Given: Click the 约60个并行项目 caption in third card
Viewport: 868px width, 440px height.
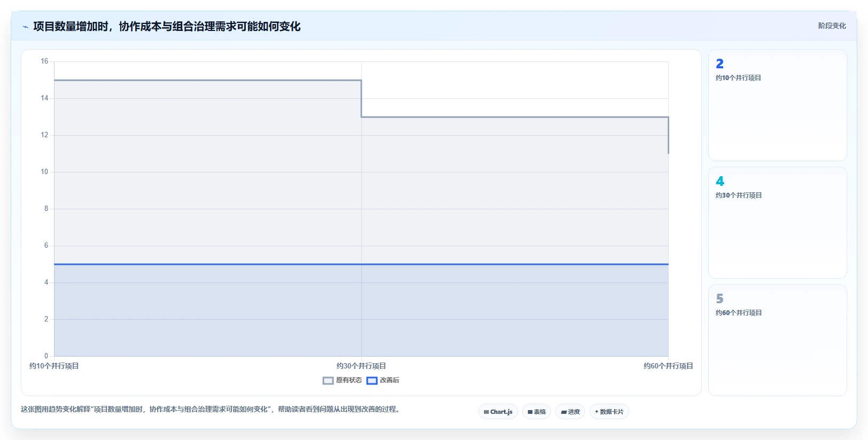Looking at the screenshot, I should [739, 313].
